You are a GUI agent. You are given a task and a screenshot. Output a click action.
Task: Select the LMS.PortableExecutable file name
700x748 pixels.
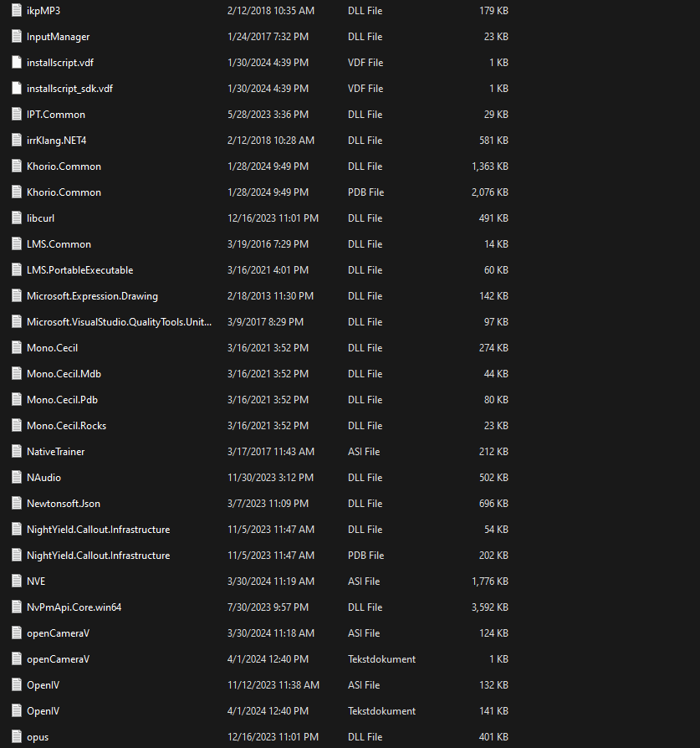coord(79,270)
